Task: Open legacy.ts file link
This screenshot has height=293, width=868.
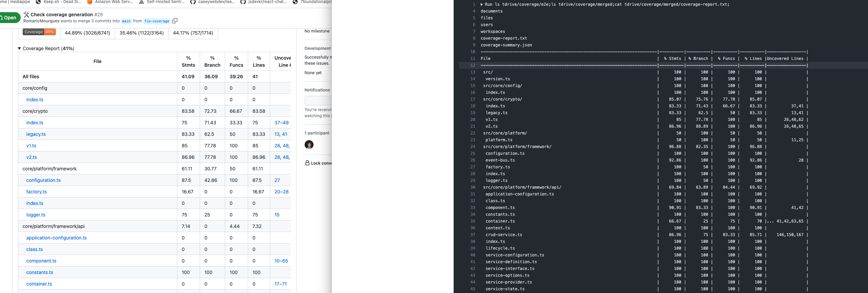Action: 36,134
